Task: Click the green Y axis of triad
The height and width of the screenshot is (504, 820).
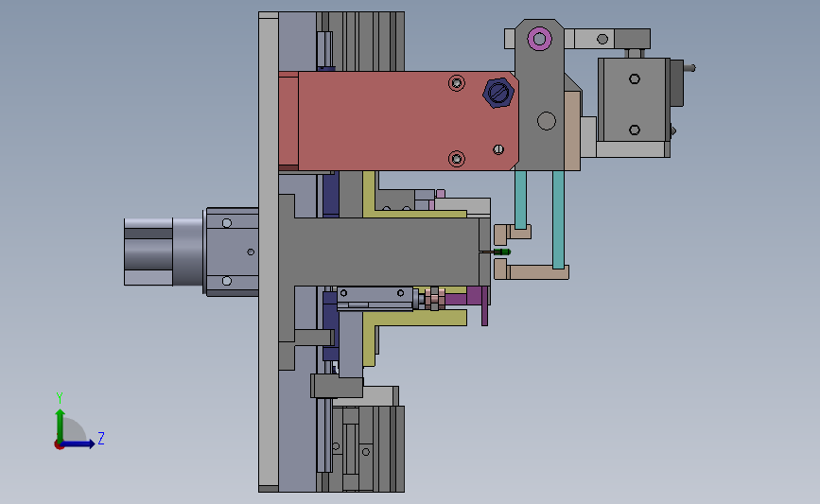Action: coord(61,425)
